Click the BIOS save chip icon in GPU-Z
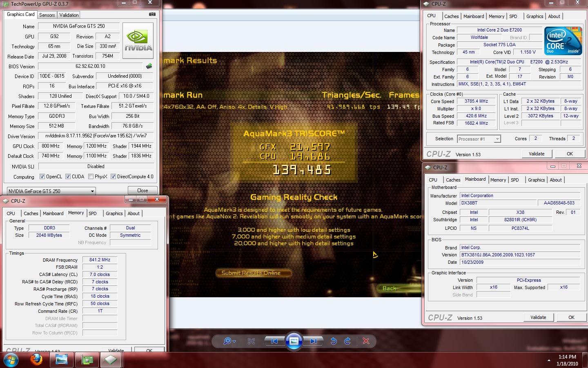 click(x=149, y=66)
